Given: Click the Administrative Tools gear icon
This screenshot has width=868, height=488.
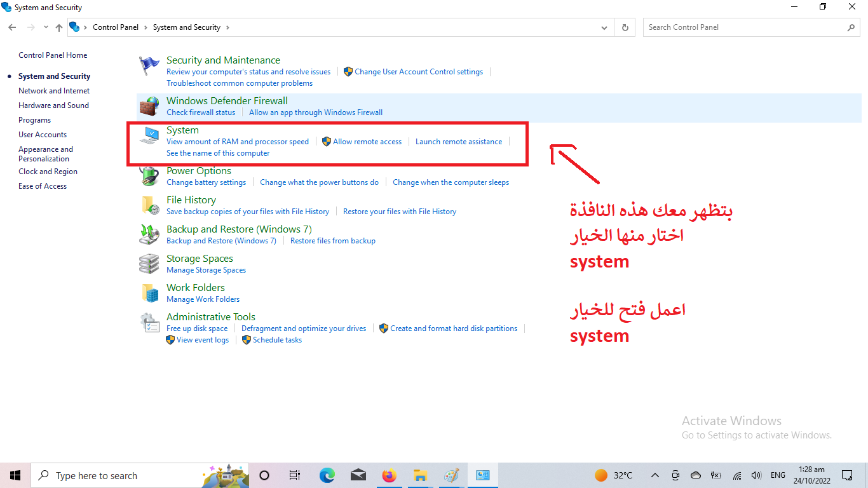Looking at the screenshot, I should coord(149,322).
